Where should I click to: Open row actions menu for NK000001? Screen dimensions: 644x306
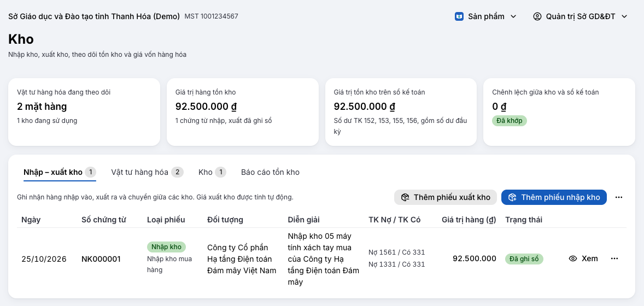(x=614, y=258)
